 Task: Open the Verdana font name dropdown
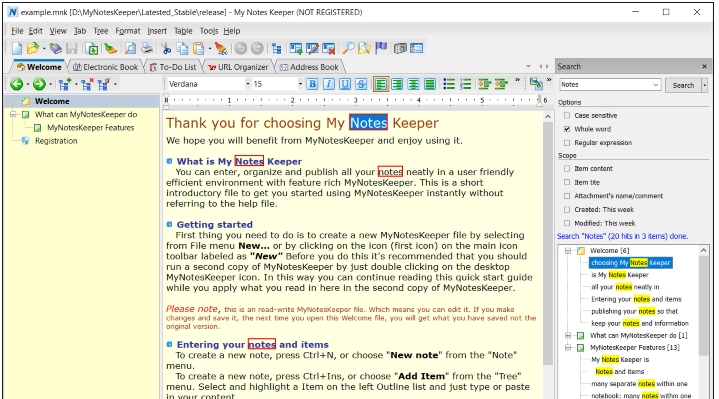point(248,84)
